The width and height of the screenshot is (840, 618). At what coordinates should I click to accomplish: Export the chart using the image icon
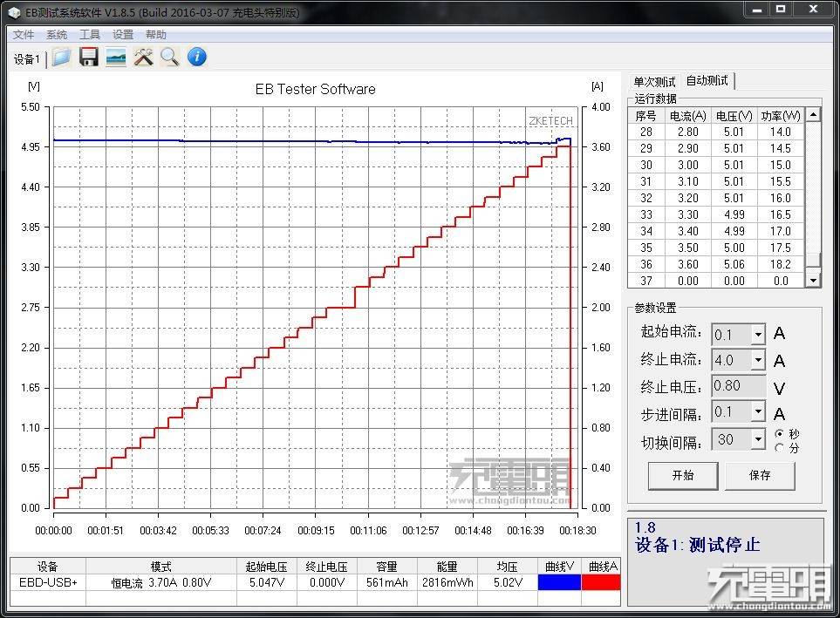click(115, 56)
